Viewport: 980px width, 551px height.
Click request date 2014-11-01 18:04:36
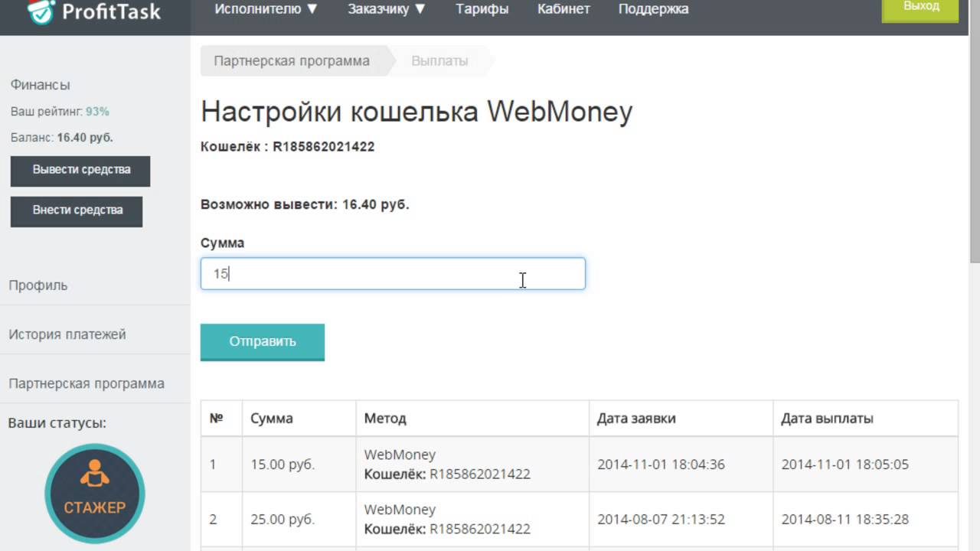[x=661, y=465]
